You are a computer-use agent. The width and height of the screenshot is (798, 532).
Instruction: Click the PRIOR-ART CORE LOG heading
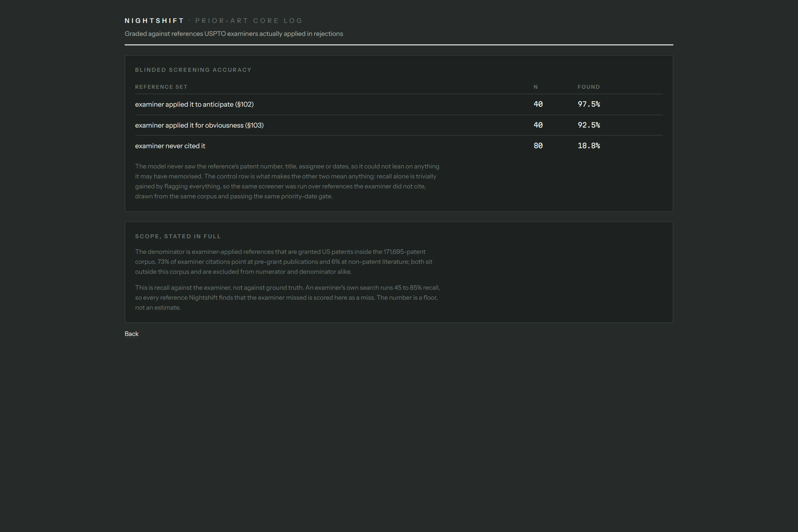click(249, 21)
